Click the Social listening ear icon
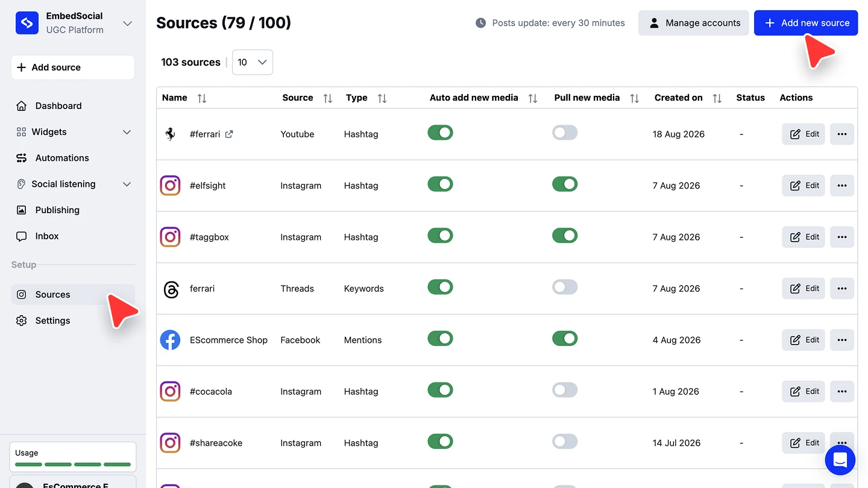Viewport: 868px width, 488px height. click(21, 184)
